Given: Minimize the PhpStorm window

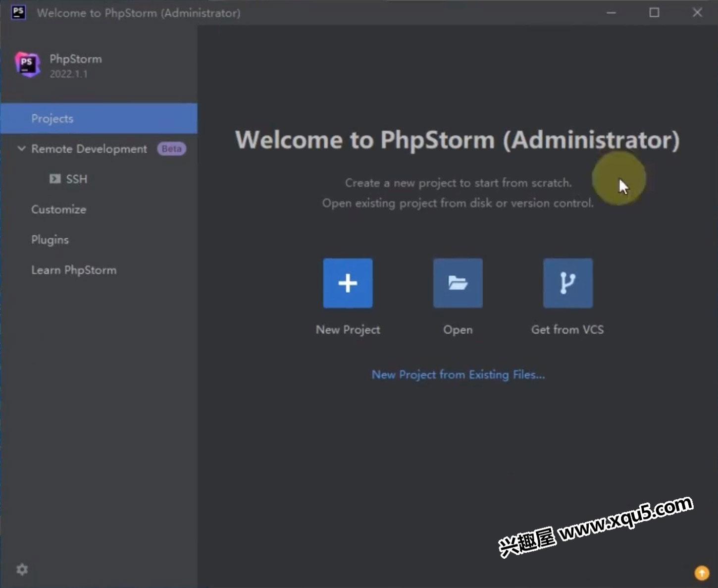Looking at the screenshot, I should (612, 12).
